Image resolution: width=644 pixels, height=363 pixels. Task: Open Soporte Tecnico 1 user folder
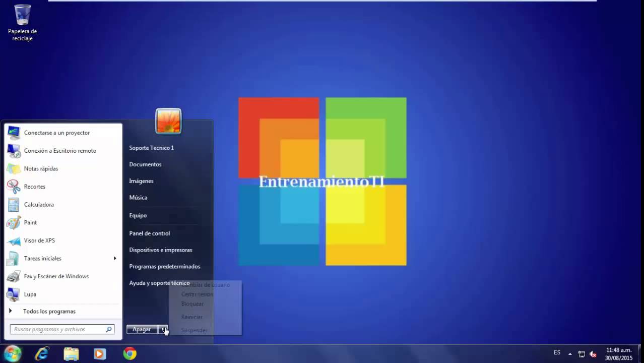(x=152, y=148)
